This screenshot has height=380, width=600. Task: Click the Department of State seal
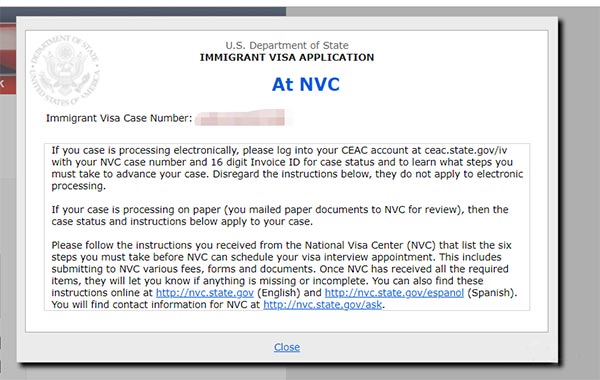tap(65, 70)
